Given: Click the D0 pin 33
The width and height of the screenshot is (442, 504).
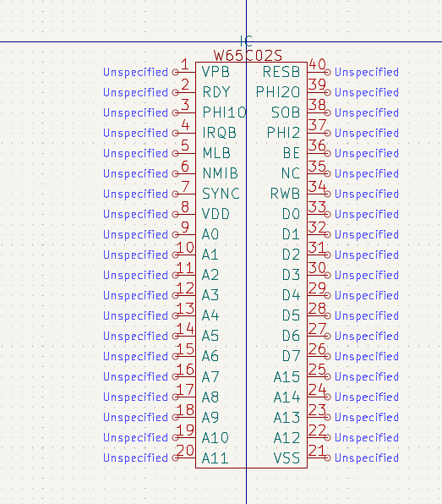Looking at the screenshot, I should pyautogui.click(x=319, y=215).
